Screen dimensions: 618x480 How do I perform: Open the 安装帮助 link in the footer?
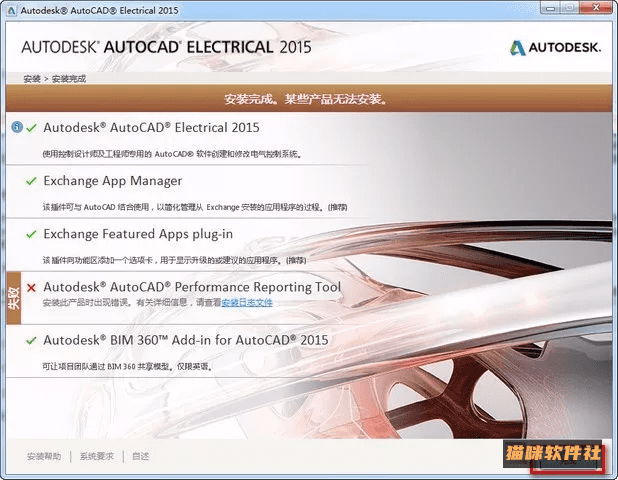click(44, 456)
